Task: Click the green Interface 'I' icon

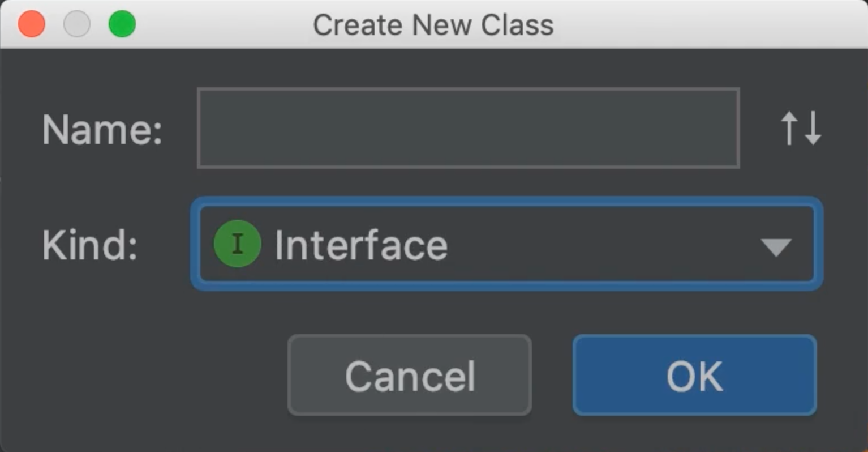Action: click(237, 244)
